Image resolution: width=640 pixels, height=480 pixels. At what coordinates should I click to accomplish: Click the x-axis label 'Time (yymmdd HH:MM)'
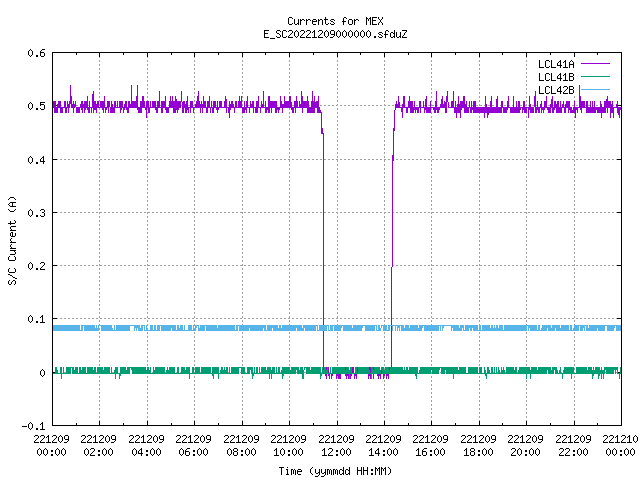[x=335, y=471]
